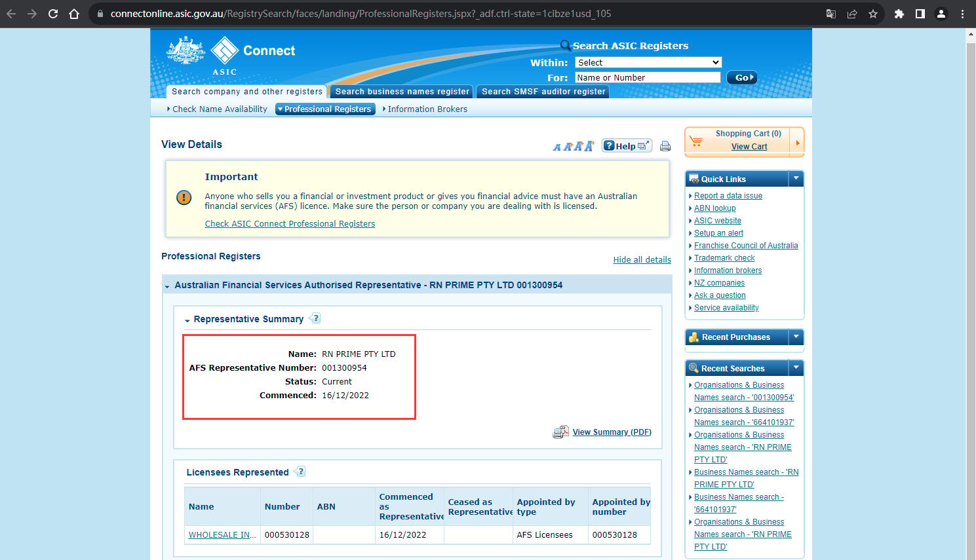Viewport: 976px width, 560px height.
Task: Click the printer icon in View Details
Action: (x=665, y=146)
